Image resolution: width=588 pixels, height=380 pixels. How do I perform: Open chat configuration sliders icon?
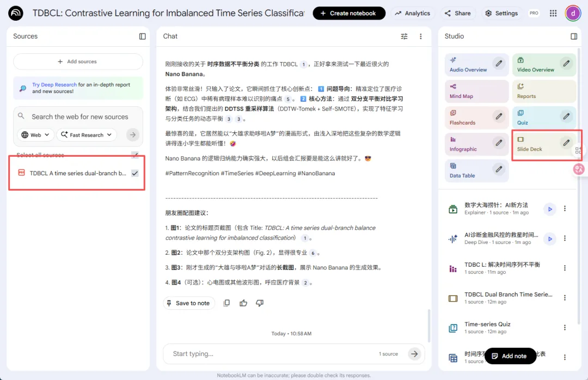[x=404, y=36]
